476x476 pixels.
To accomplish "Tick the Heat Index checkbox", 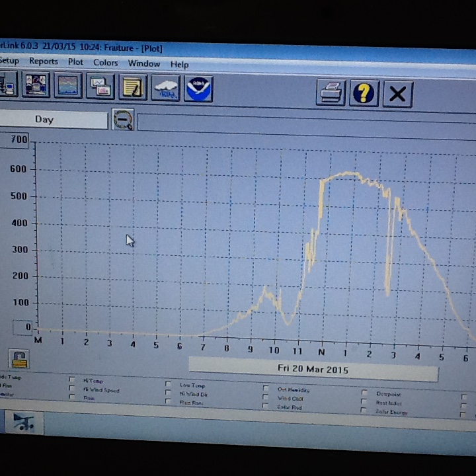I will click(364, 401).
